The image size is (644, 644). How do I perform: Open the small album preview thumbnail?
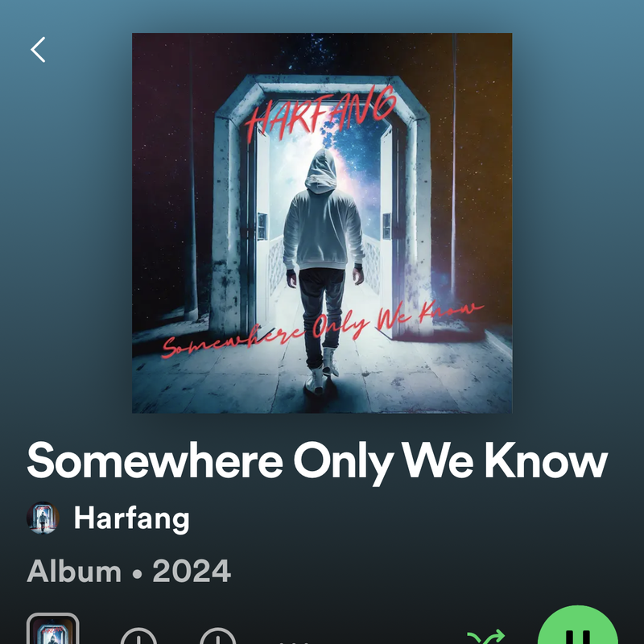(x=52, y=629)
